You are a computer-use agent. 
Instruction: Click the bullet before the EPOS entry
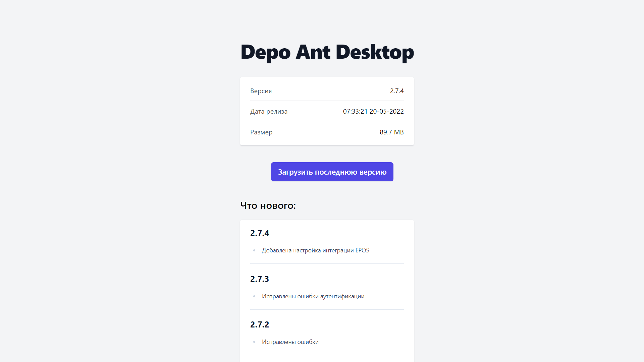click(254, 250)
